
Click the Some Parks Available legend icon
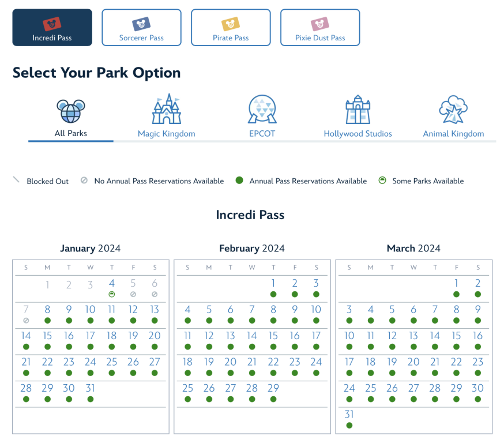pyautogui.click(x=382, y=181)
